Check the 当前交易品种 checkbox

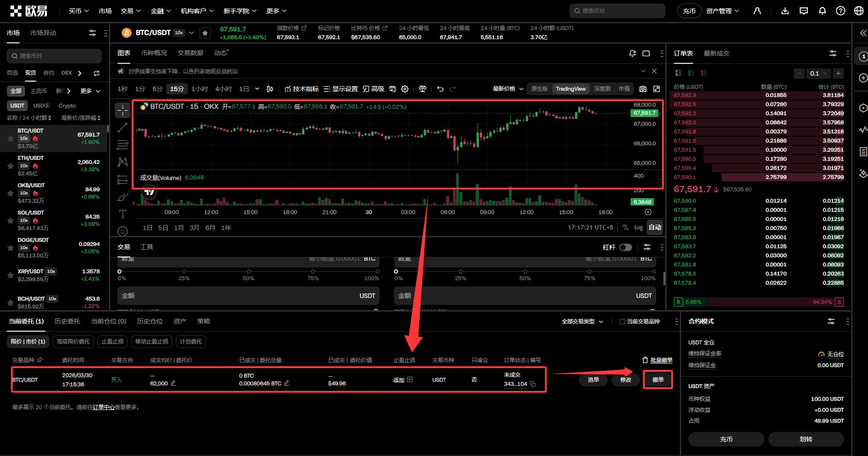pos(622,322)
